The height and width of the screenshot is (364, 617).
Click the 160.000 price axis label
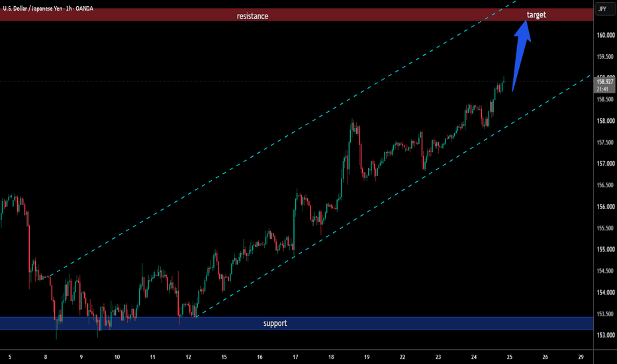tap(605, 35)
